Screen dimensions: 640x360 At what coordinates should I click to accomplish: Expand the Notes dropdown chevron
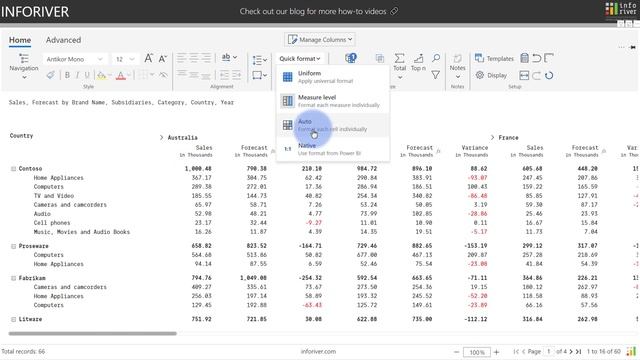[x=458, y=77]
